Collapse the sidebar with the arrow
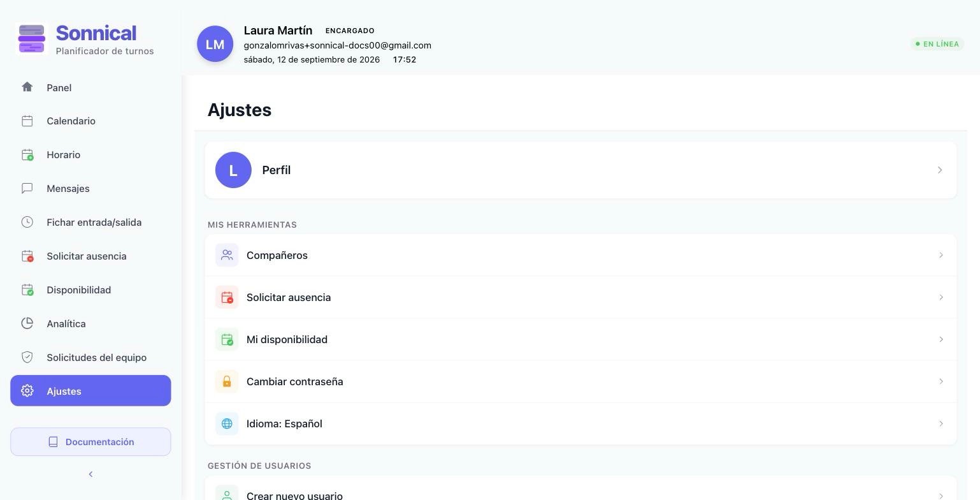Image resolution: width=980 pixels, height=500 pixels. pos(90,474)
